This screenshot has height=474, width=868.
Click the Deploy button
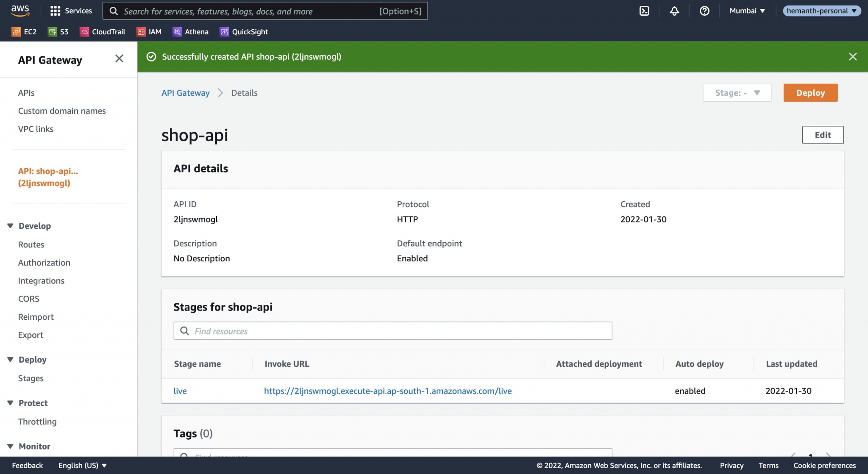tap(810, 92)
